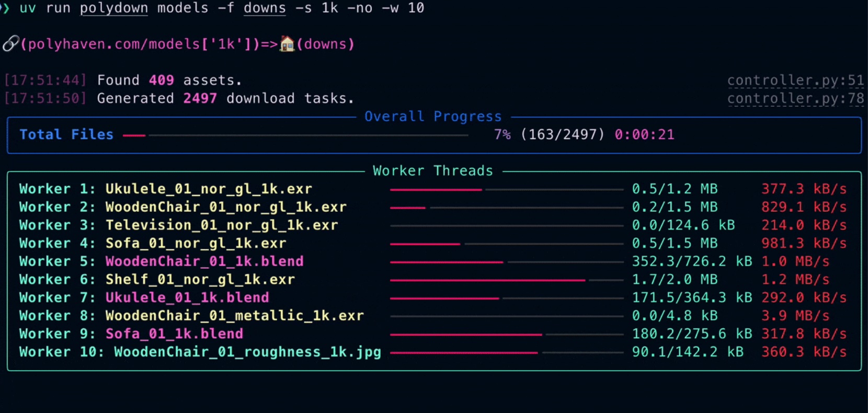
Task: Click the polyhaven.com/models['1k'] source text
Action: [x=140, y=44]
